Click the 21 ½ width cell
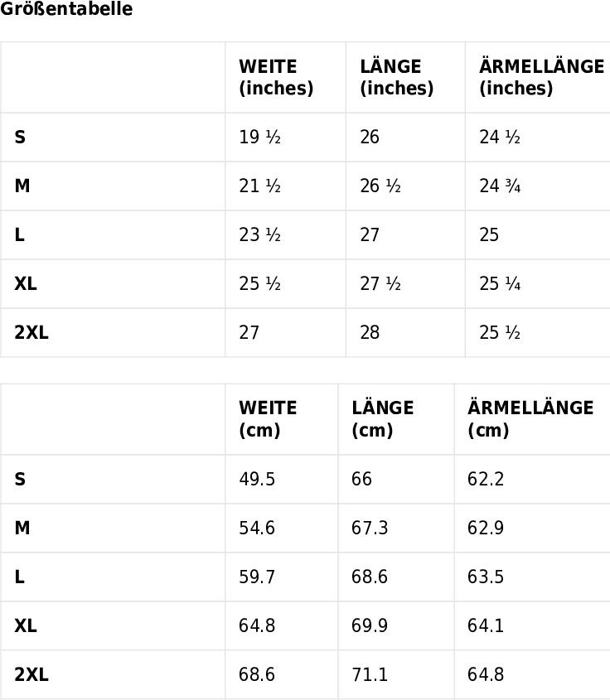610x700 pixels. point(285,186)
